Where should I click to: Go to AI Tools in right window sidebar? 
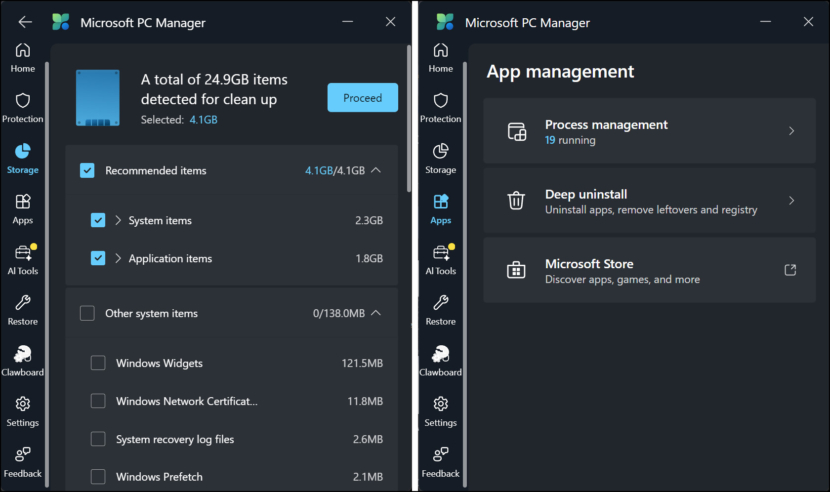(x=440, y=260)
